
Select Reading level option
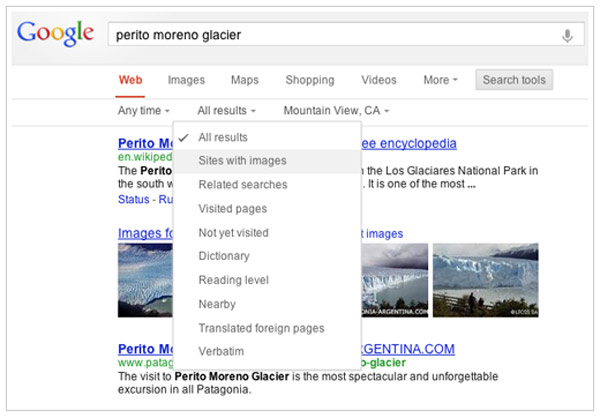click(x=267, y=280)
